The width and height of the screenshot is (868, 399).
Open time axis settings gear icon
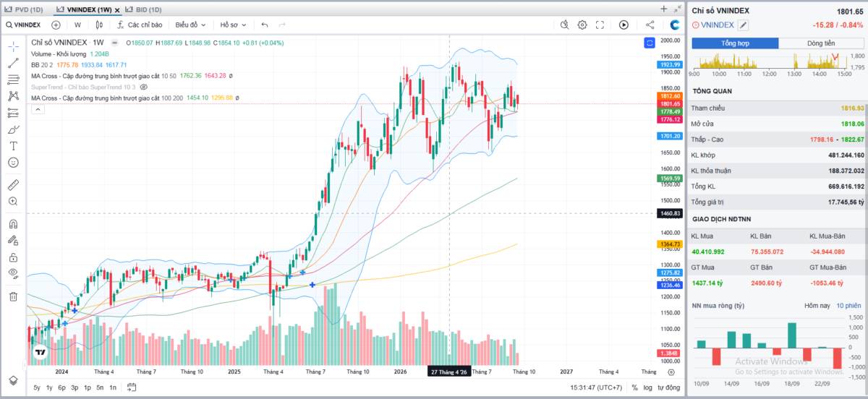tap(672, 372)
